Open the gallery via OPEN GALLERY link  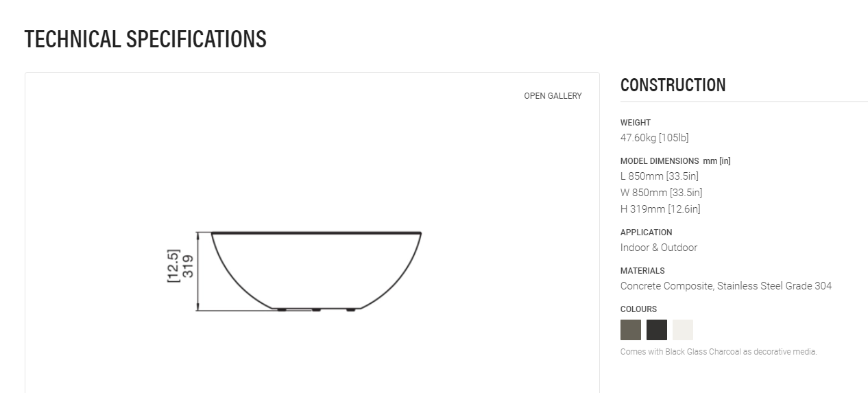pyautogui.click(x=553, y=96)
